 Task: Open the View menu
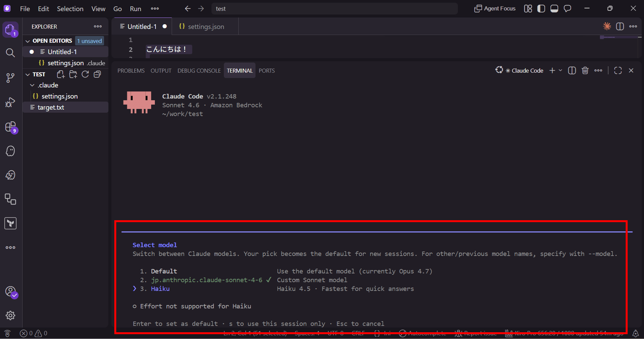tap(98, 9)
